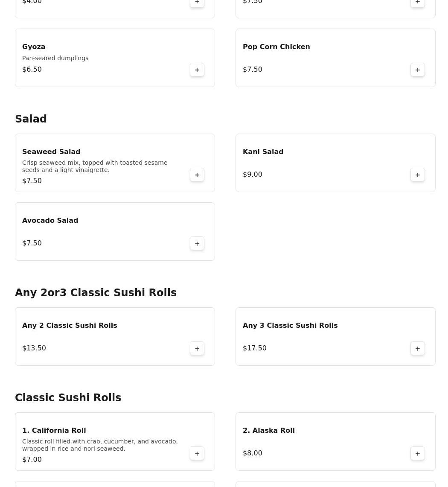448x487 pixels.
Task: Click the Any 2or3 Classic Sushi Rolls heading
Action: click(x=96, y=292)
